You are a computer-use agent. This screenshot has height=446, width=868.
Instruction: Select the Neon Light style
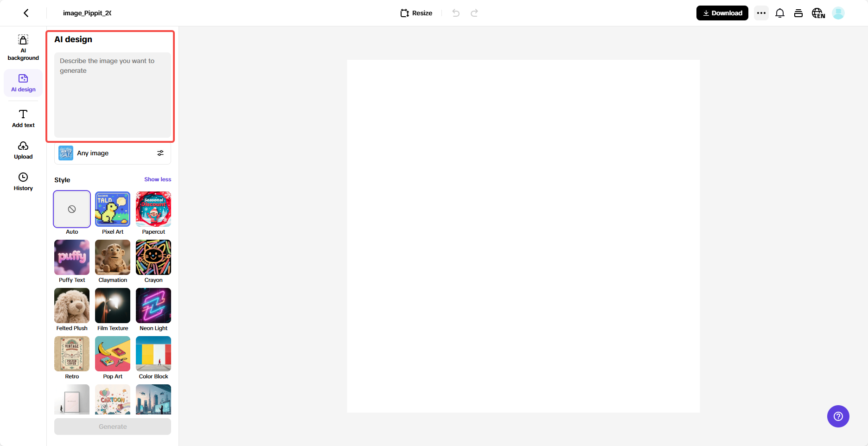coord(153,306)
